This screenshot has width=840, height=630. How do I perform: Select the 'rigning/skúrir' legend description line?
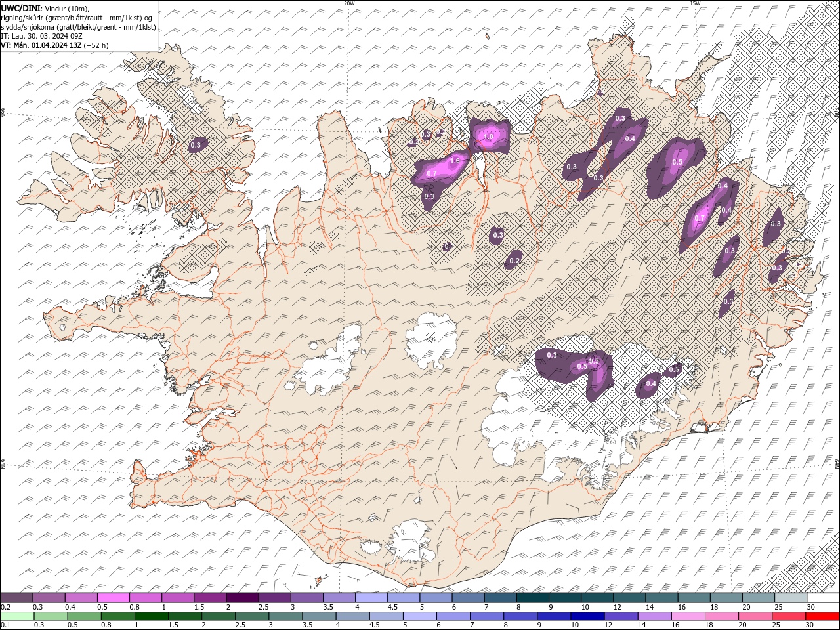[77, 18]
